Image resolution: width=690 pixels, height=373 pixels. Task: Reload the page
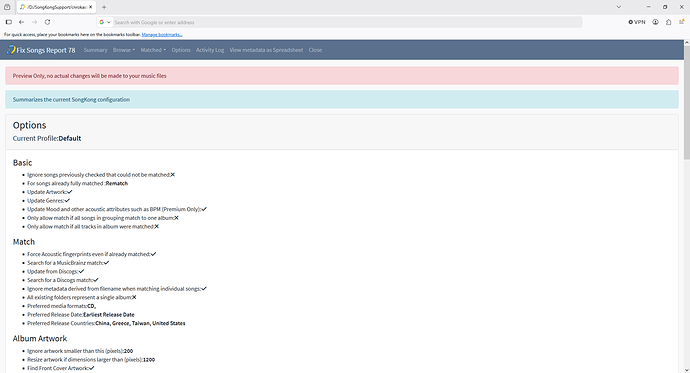pyautogui.click(x=48, y=22)
